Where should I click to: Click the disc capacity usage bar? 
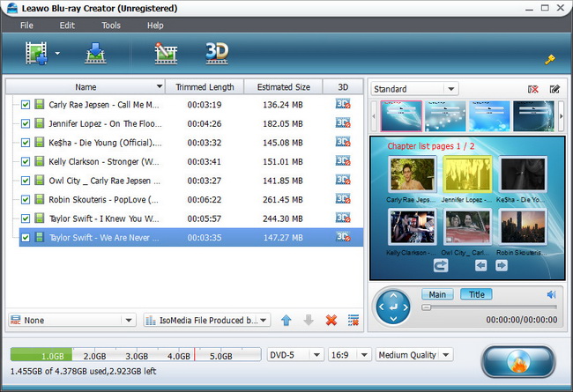tap(136, 355)
